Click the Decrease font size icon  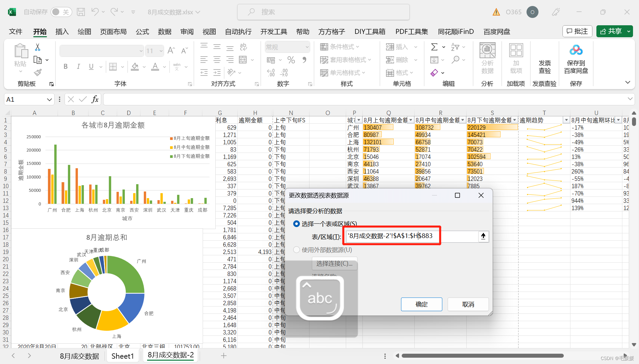[184, 51]
